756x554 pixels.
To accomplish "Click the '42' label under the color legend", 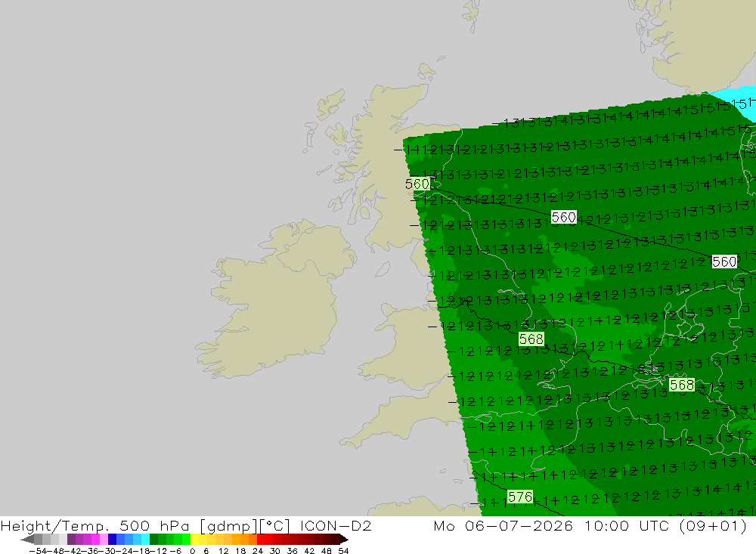I will pos(309,551).
